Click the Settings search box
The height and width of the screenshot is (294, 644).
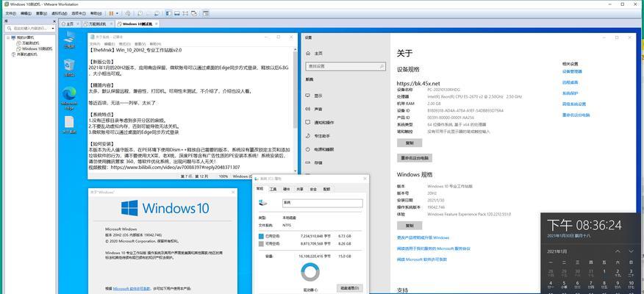[x=346, y=66]
